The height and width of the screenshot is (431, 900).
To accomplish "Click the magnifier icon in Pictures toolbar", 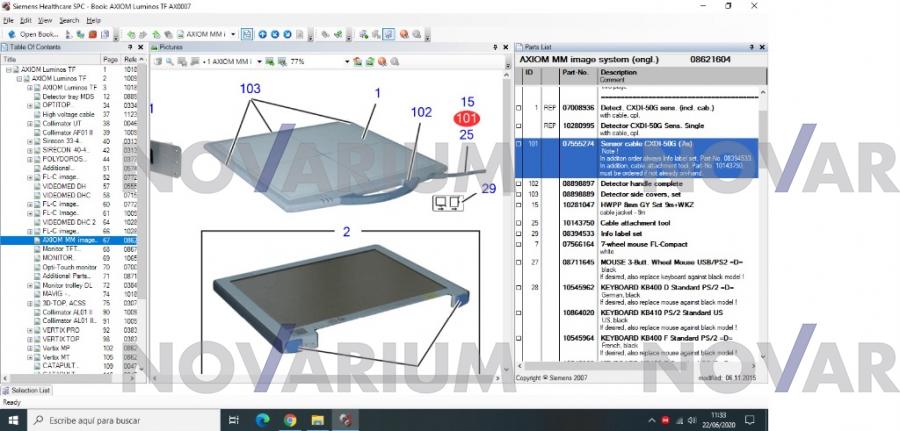I will (x=171, y=61).
